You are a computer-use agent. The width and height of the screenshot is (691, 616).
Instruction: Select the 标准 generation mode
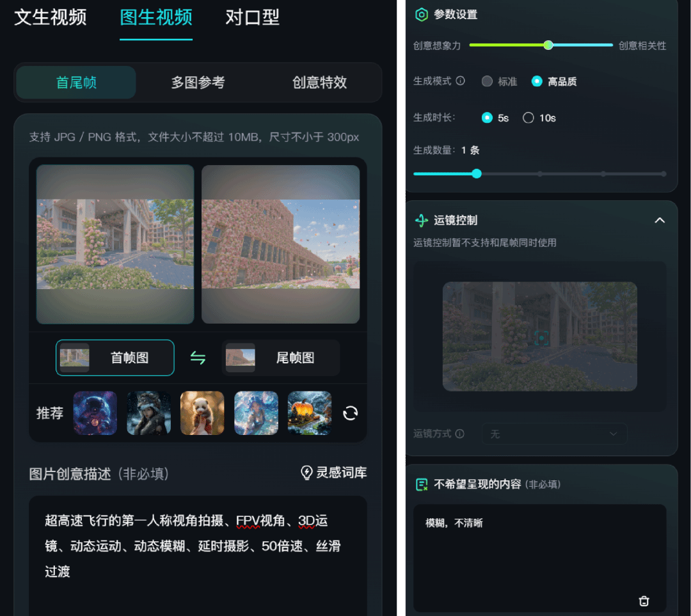click(499, 81)
